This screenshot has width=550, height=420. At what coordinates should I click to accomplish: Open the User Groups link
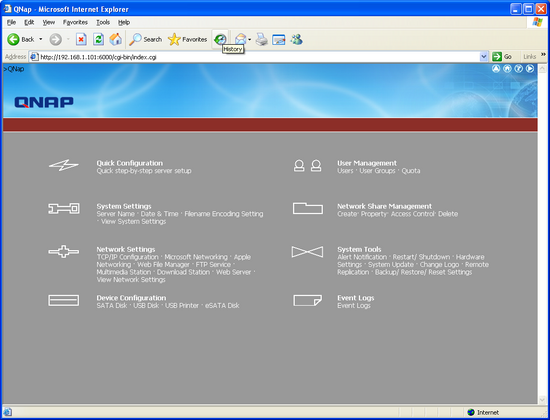[377, 171]
